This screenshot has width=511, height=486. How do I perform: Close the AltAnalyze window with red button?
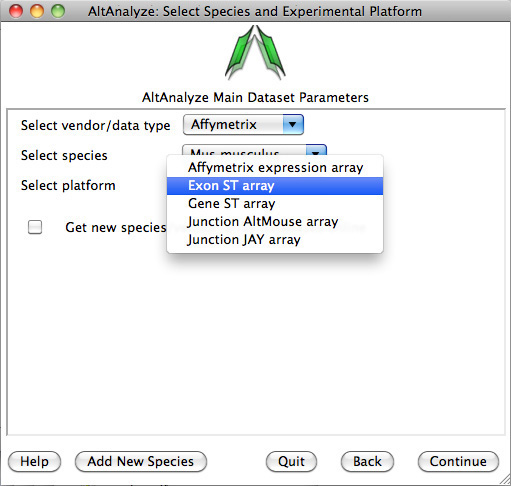coord(16,11)
